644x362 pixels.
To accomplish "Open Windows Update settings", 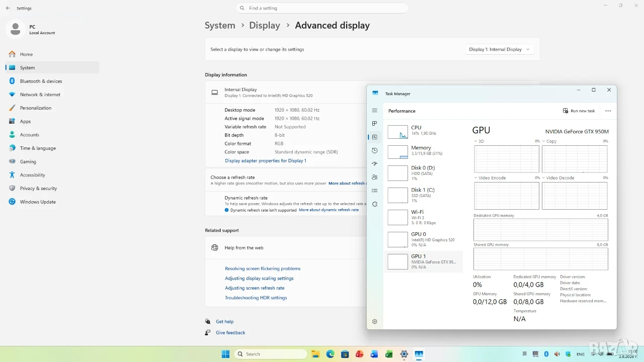I will coord(52,202).
